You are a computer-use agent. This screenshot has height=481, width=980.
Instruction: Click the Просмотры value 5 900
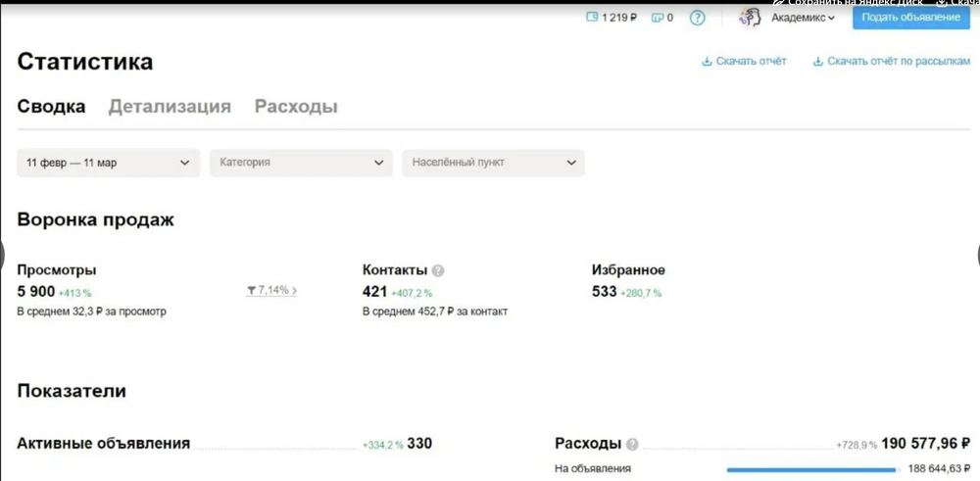(x=36, y=291)
